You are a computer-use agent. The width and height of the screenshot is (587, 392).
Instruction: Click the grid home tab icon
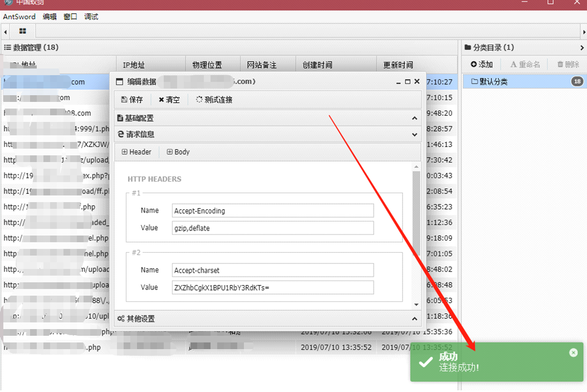click(23, 31)
